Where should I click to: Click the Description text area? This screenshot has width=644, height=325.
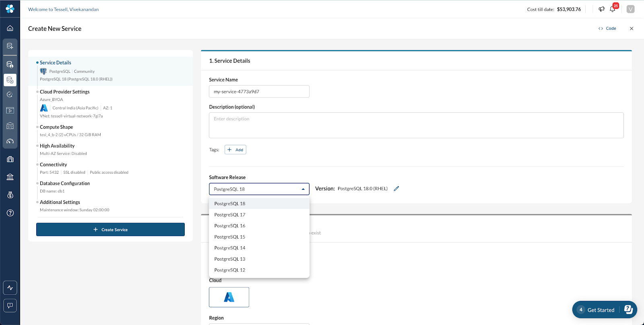[416, 125]
